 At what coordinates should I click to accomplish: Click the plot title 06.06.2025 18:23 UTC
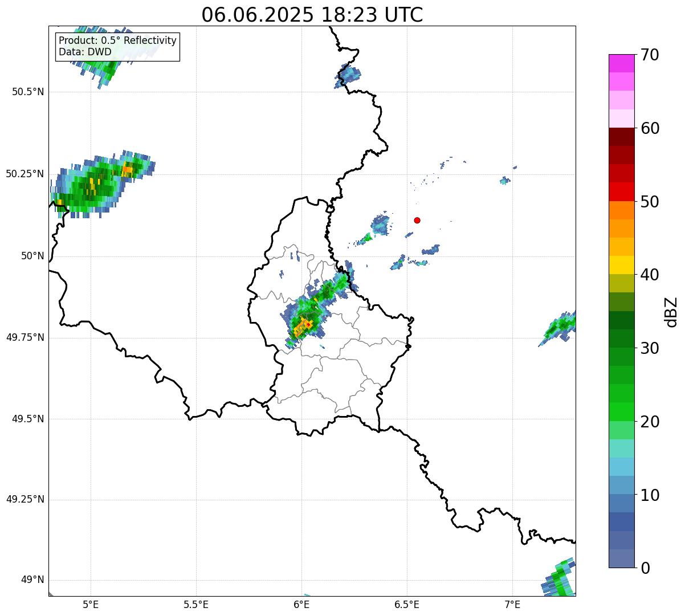(x=312, y=14)
